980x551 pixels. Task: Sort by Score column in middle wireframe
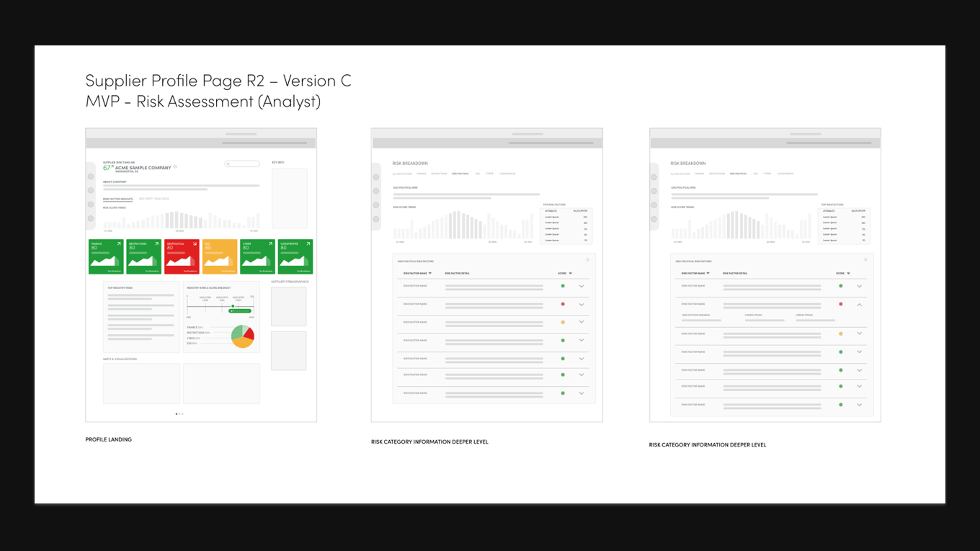pos(570,274)
